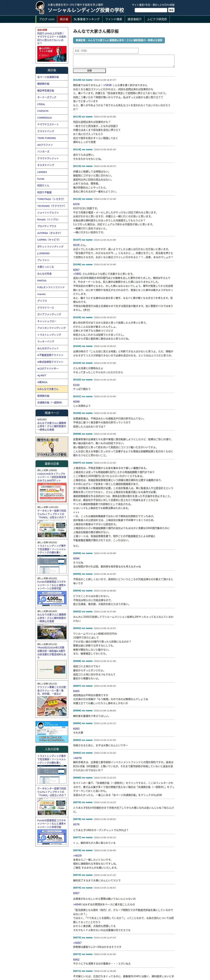Open COZUCHIのタイアップキャンペーン article link
Screen dimensions: 210x980
(52, 477)
